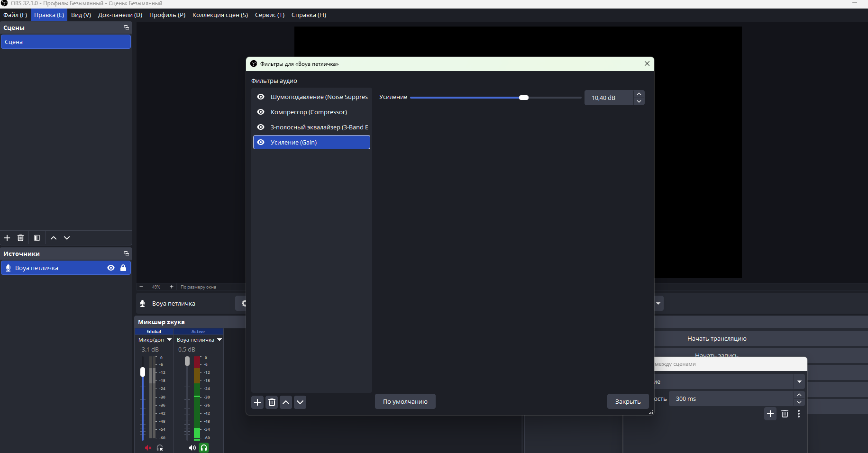
Task: Switch to the Active mixer tab
Action: tap(198, 332)
